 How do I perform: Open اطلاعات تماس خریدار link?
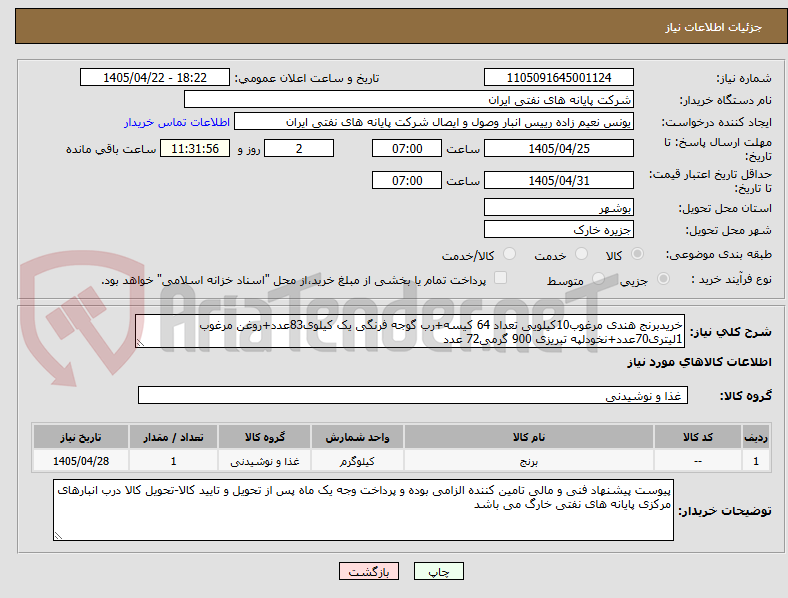click(x=177, y=122)
